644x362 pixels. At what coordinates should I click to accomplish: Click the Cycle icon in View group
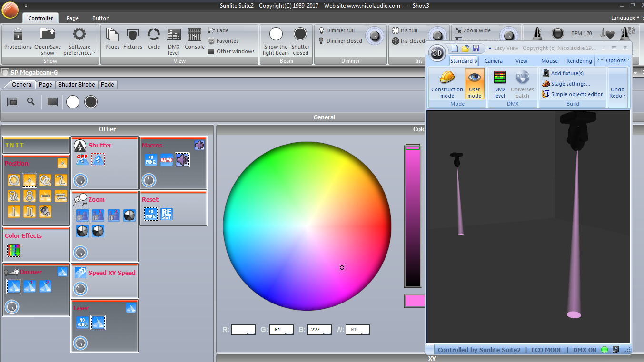coord(153,35)
